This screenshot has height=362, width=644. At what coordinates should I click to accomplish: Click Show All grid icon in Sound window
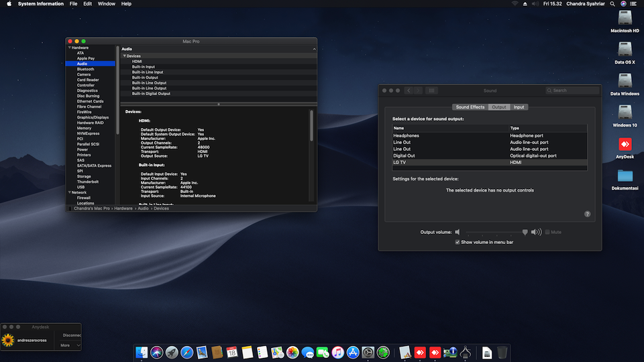click(431, 90)
